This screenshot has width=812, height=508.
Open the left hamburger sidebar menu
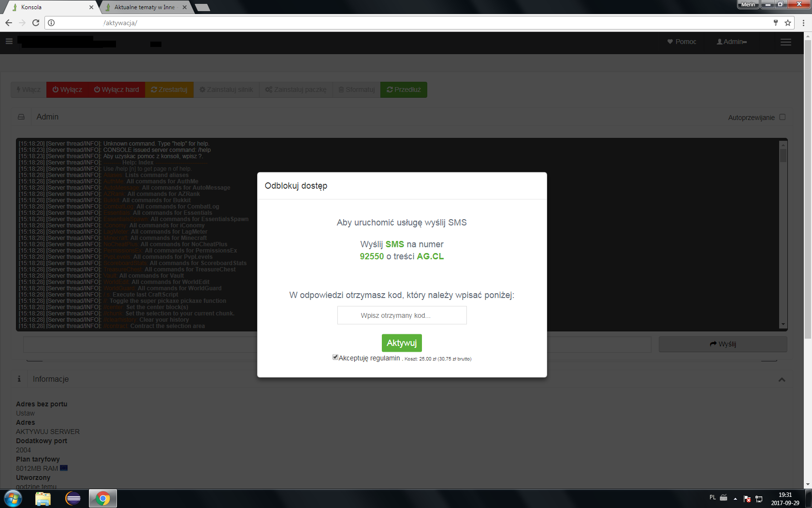point(9,42)
